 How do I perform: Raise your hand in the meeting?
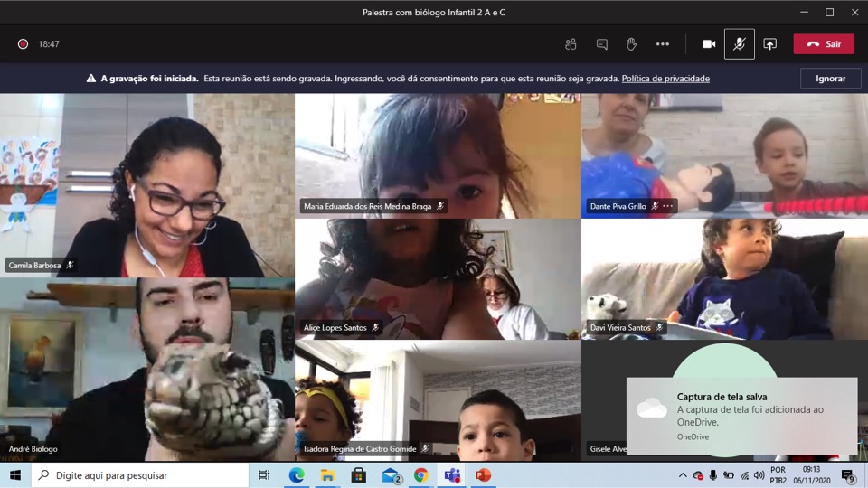point(631,44)
